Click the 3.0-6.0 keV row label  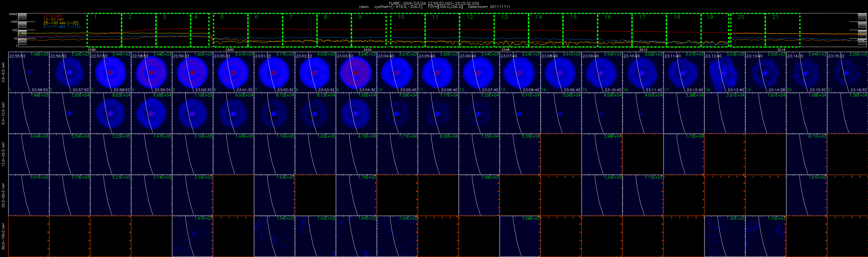point(3,72)
